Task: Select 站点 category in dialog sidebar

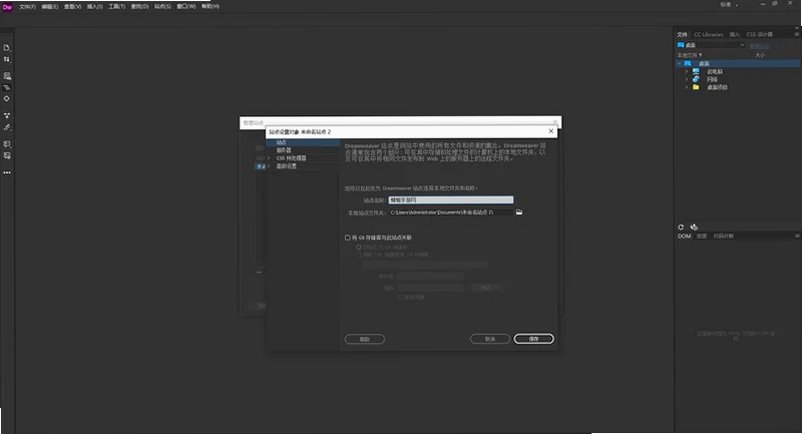Action: click(x=303, y=143)
